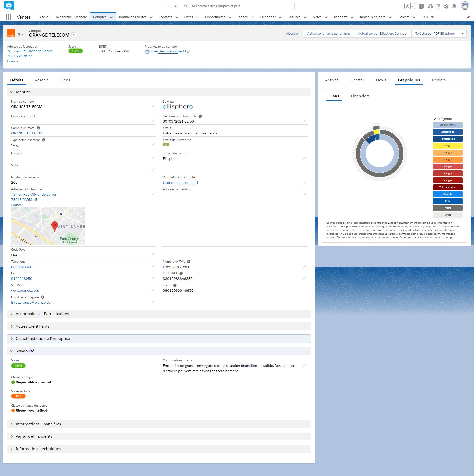
Task: View the account hierarchy icon
Action: coord(74,35)
